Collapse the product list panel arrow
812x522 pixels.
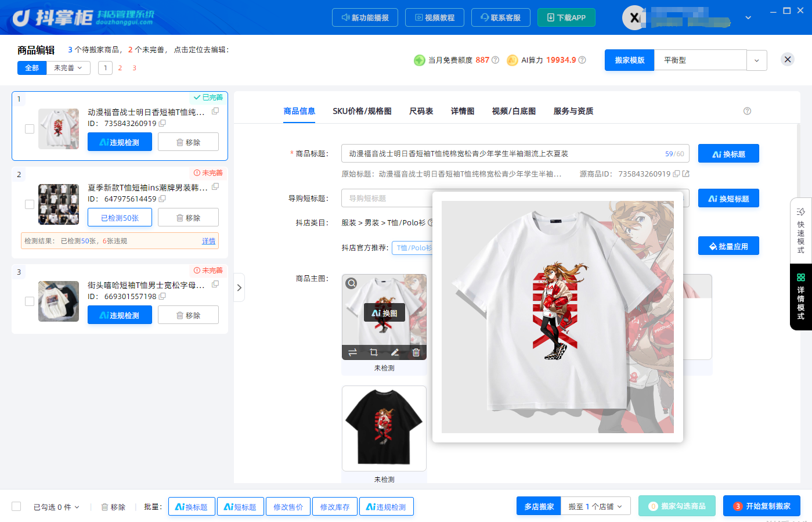click(239, 287)
